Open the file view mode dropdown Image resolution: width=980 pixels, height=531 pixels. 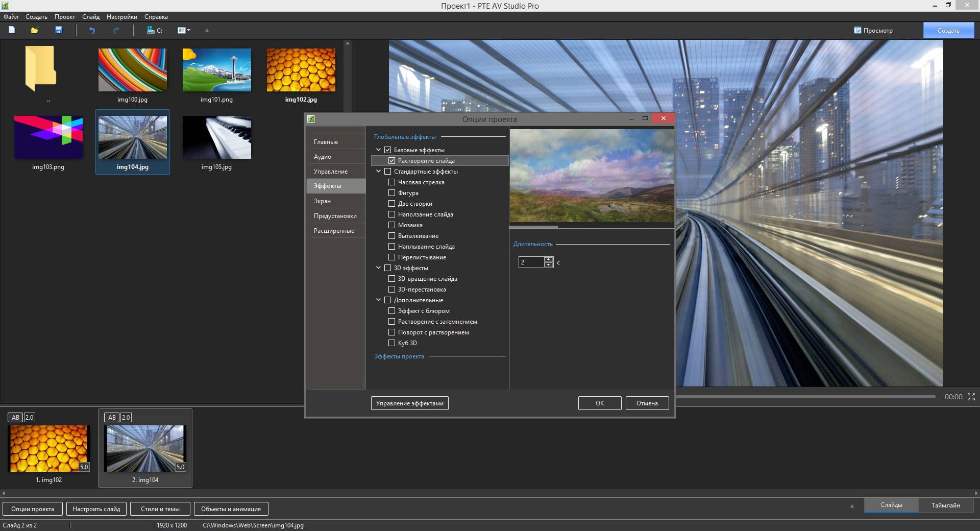coord(184,30)
